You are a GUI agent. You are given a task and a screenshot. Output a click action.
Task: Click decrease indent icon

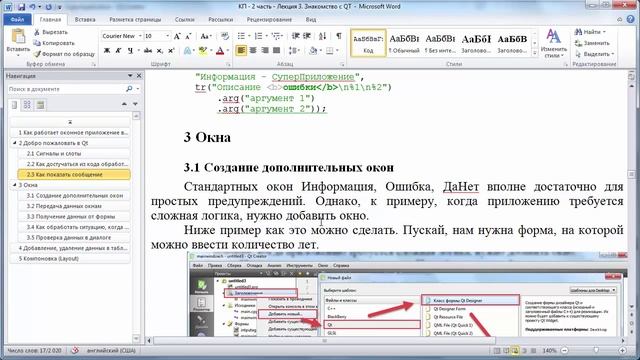click(296, 36)
